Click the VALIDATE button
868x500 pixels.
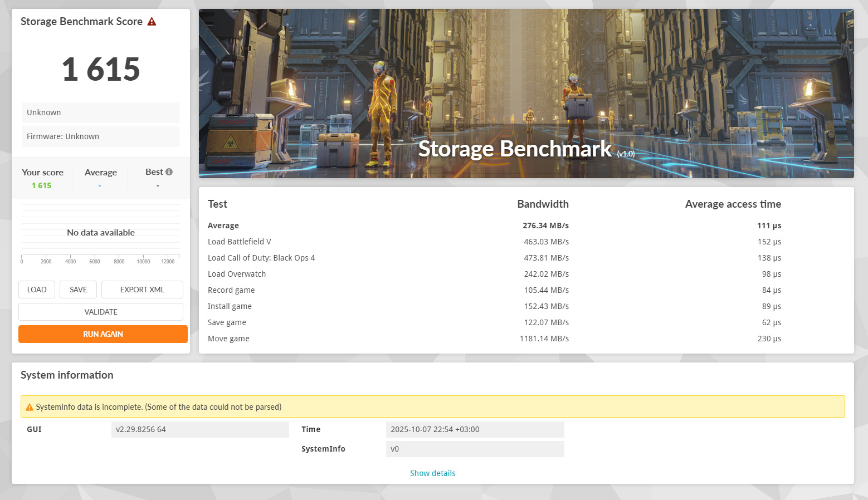(x=101, y=312)
